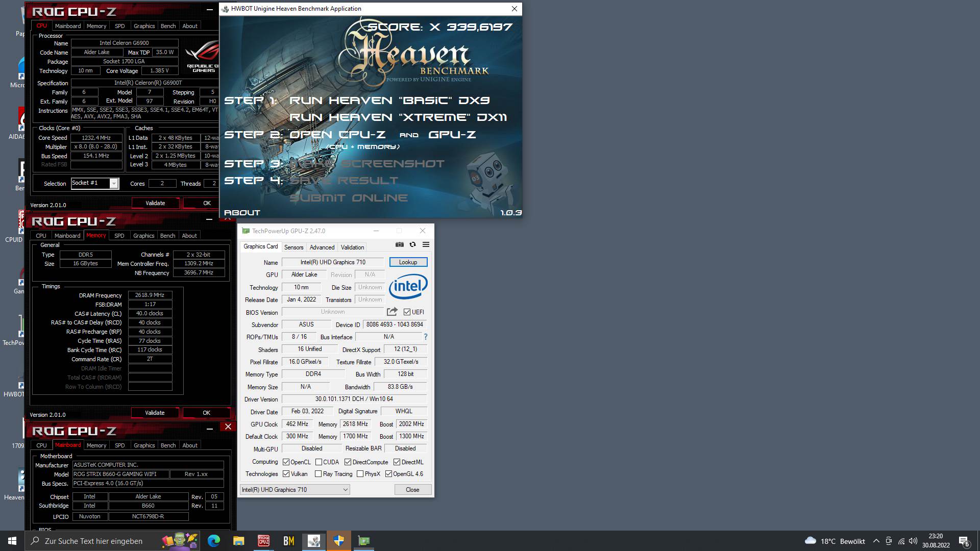Click Open CPU-Z step link in Heaven

coord(337,135)
